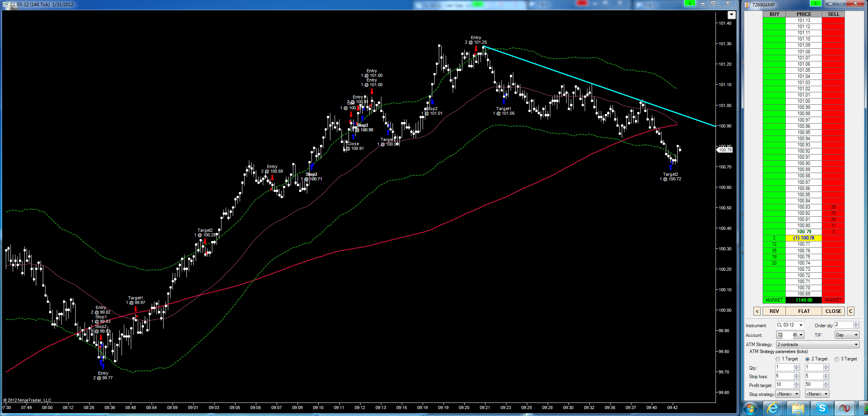Viewport: 868px width, 416px height.
Task: Click the green buy cell at 101.00
Action: click(x=774, y=101)
